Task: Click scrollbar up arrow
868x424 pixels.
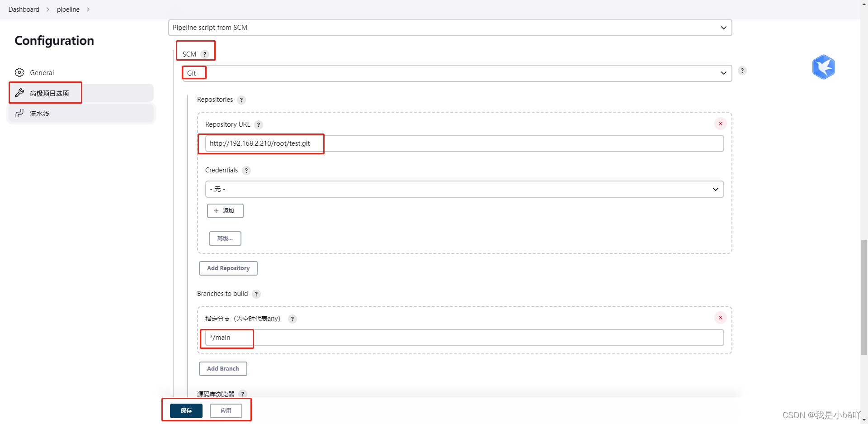Action: pyautogui.click(x=864, y=3)
